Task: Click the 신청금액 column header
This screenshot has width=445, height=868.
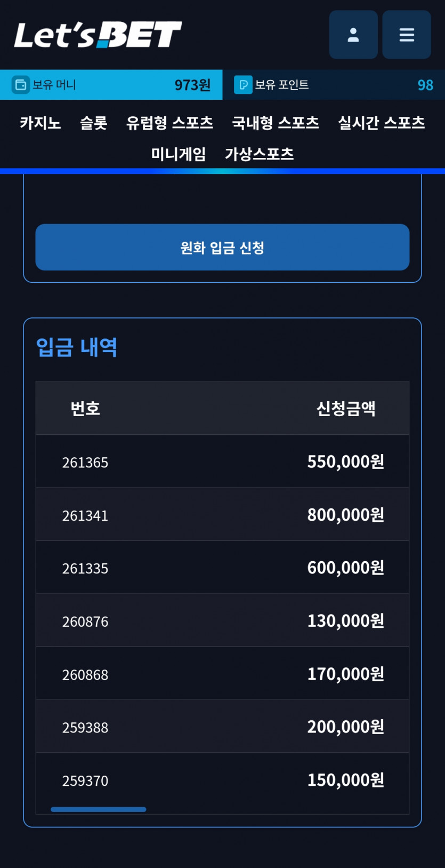Action: pos(346,409)
